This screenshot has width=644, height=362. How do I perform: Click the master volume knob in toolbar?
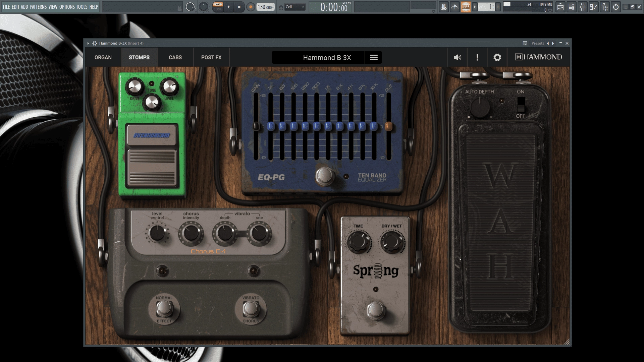190,7
